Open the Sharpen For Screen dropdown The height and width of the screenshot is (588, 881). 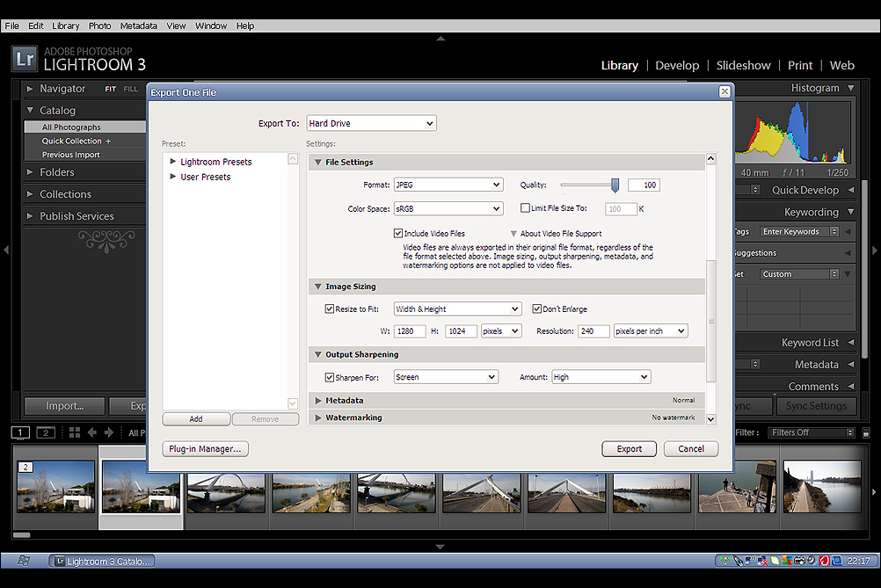[446, 377]
